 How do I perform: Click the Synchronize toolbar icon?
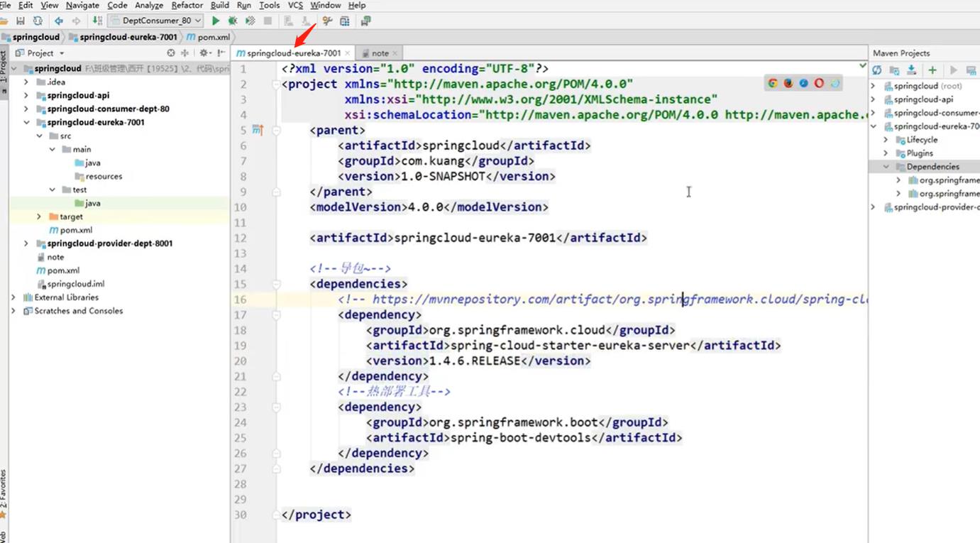(37, 21)
